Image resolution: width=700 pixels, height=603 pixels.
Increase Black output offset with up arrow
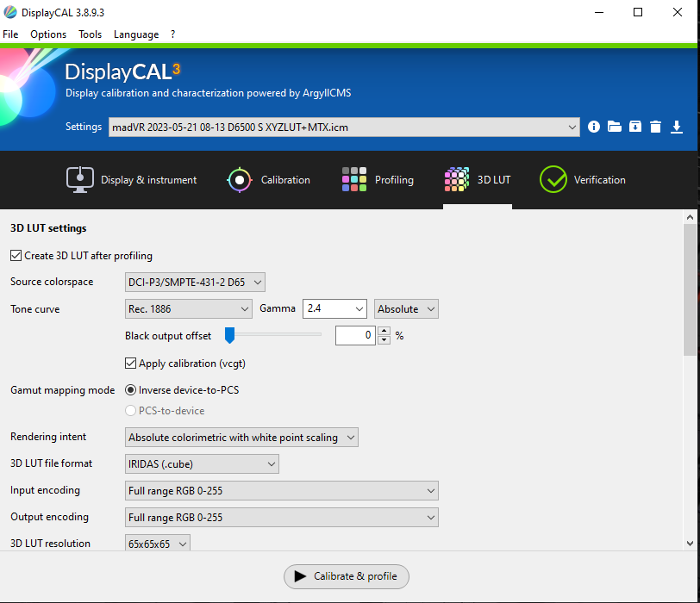[384, 331]
